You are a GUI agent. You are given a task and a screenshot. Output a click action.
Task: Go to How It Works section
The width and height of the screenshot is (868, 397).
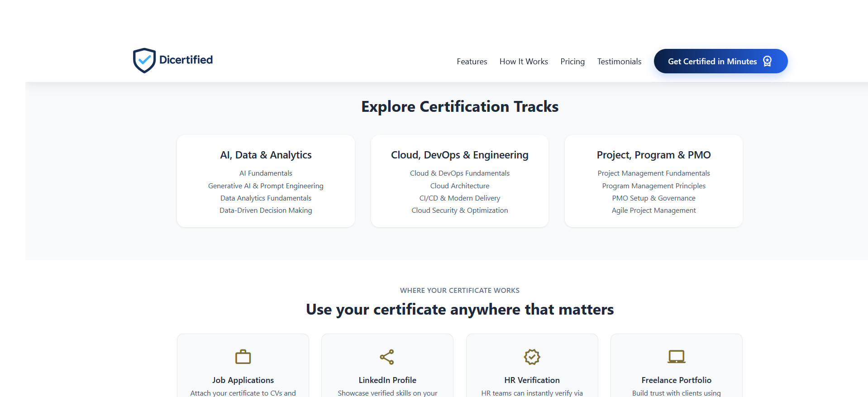524,62
